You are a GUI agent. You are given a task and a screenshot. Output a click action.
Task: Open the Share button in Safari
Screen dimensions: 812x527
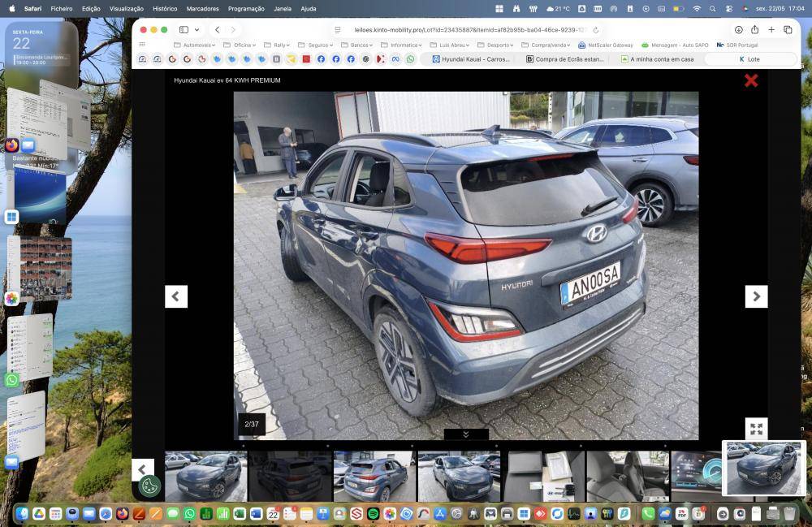[754, 29]
